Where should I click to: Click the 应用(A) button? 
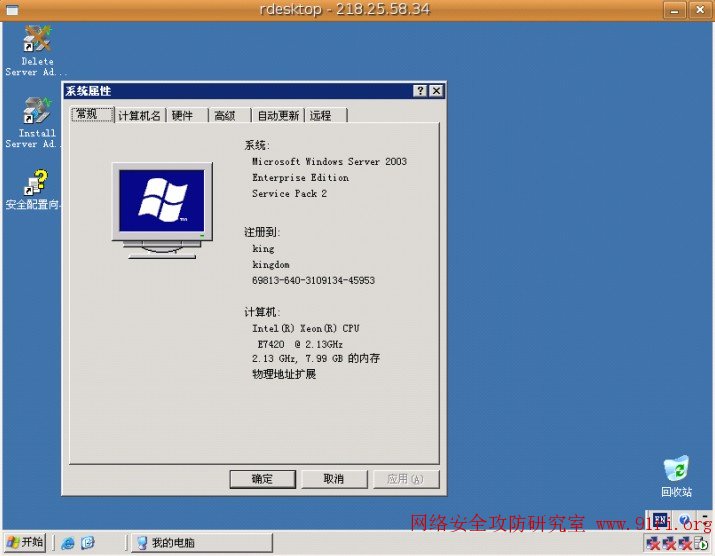point(405,479)
